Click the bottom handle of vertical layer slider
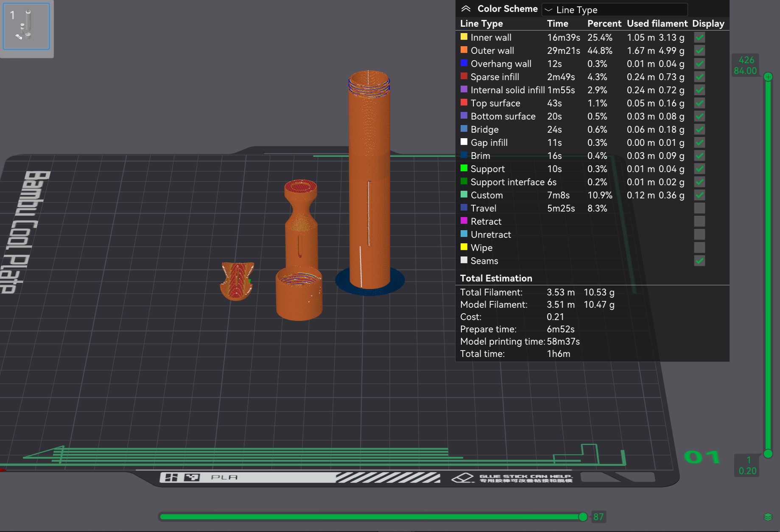The height and width of the screenshot is (532, 780). 768,454
